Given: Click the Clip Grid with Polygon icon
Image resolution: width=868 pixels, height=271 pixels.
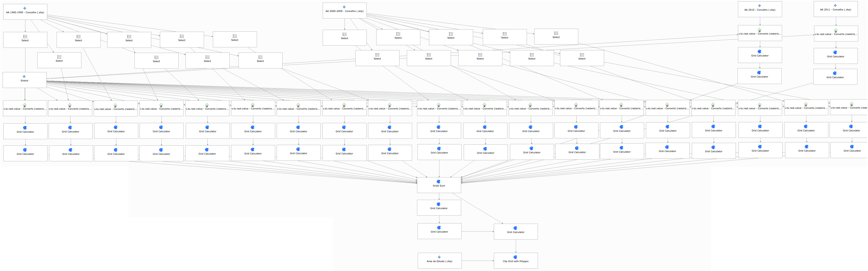Looking at the screenshot, I should pos(516,257).
